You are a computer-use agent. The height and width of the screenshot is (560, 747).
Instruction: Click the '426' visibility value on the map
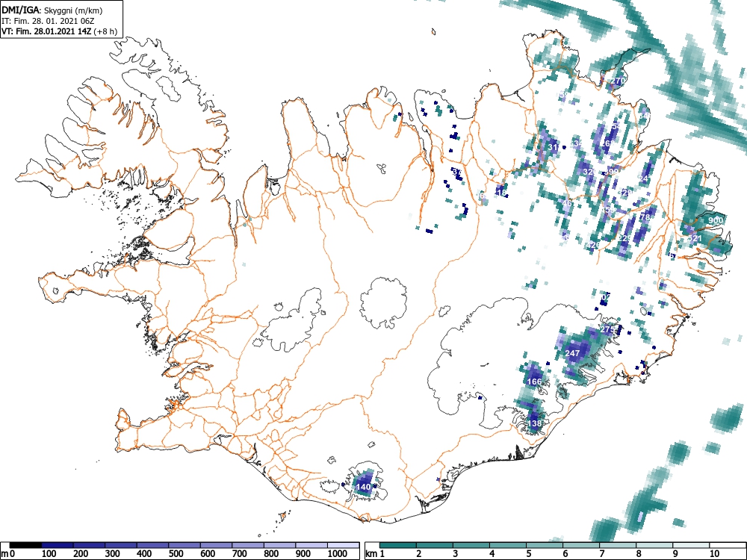(x=592, y=245)
